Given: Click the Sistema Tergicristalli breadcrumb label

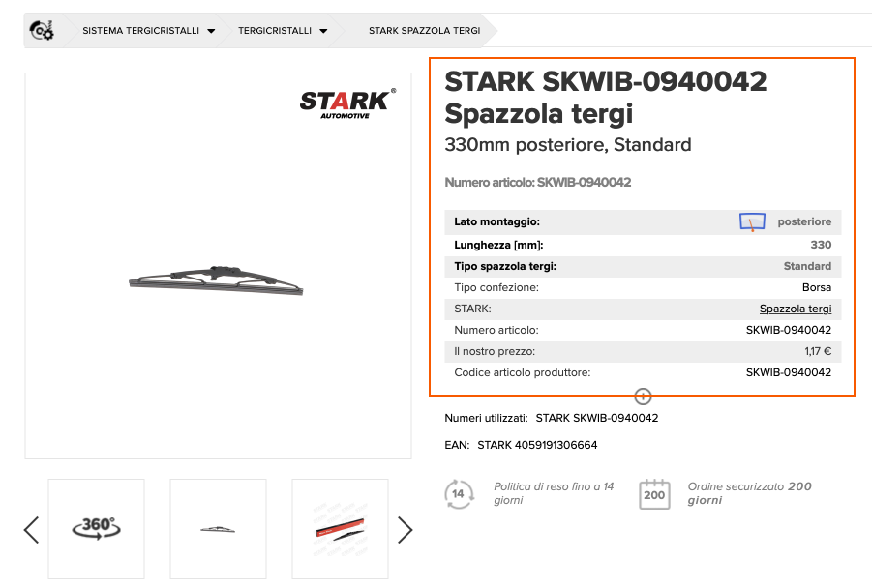Looking at the screenshot, I should point(140,31).
